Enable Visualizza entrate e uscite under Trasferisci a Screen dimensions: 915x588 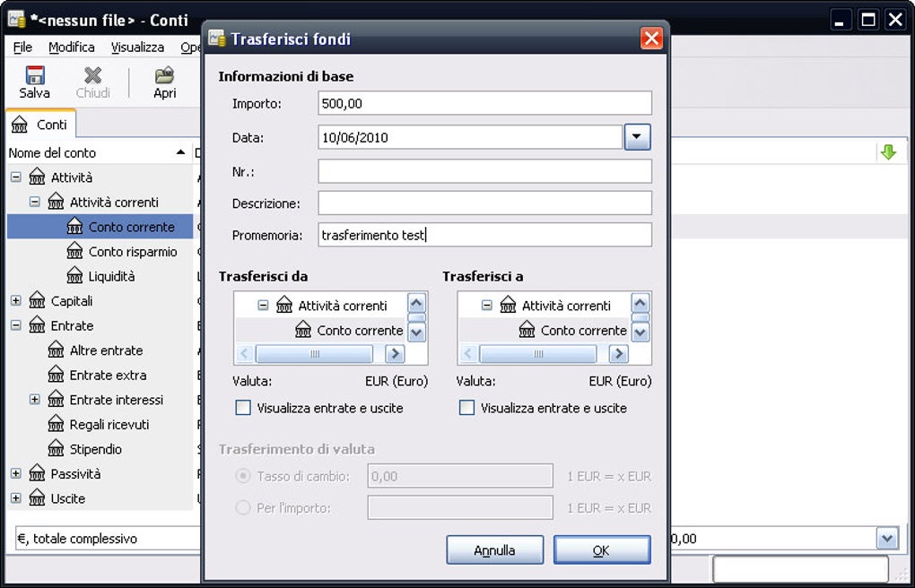pos(466,408)
